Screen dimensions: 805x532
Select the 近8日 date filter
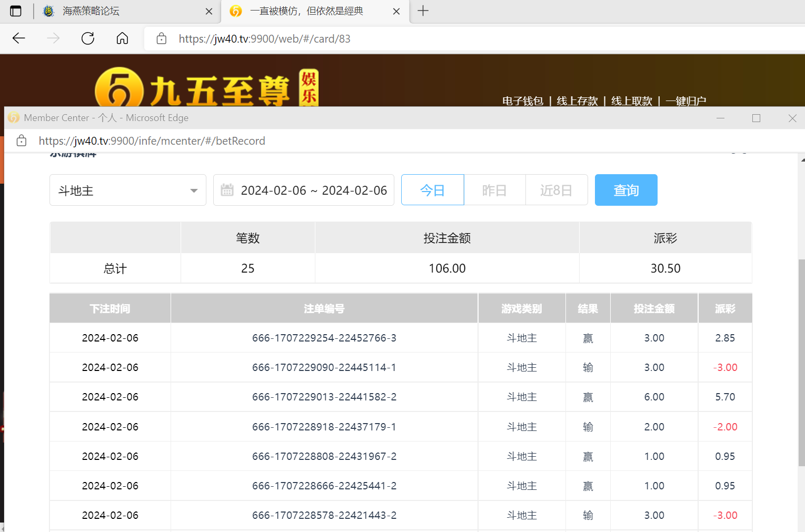[556, 190]
